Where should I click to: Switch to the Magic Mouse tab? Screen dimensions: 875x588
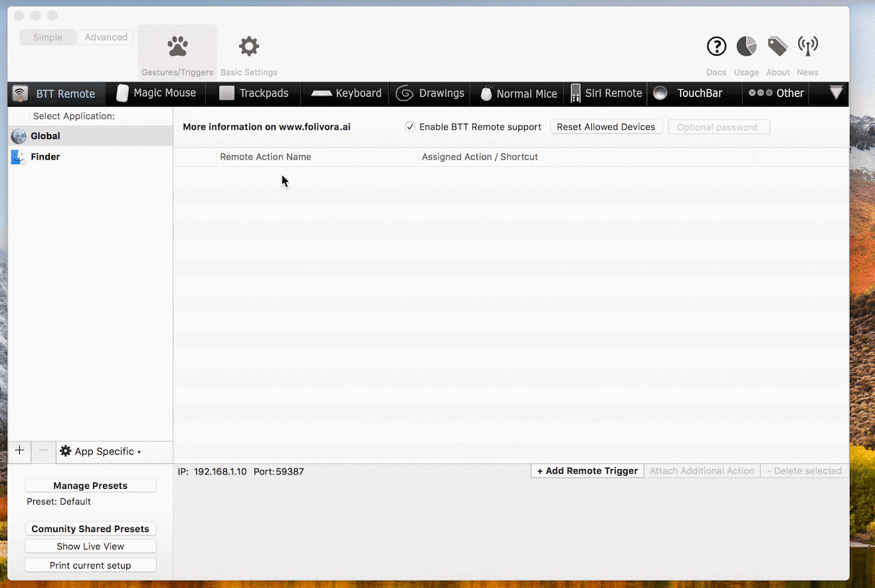coord(156,94)
